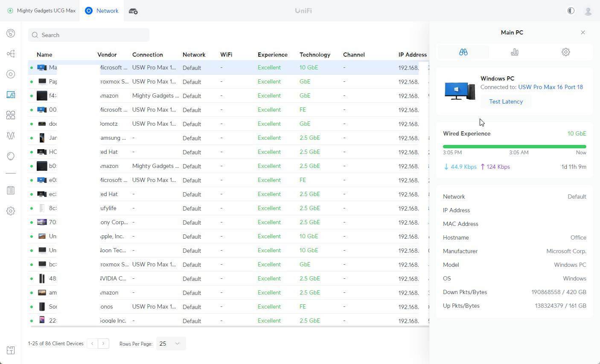The image size is (600, 364).
Task: Open the user account avatar menu
Action: 588,11
